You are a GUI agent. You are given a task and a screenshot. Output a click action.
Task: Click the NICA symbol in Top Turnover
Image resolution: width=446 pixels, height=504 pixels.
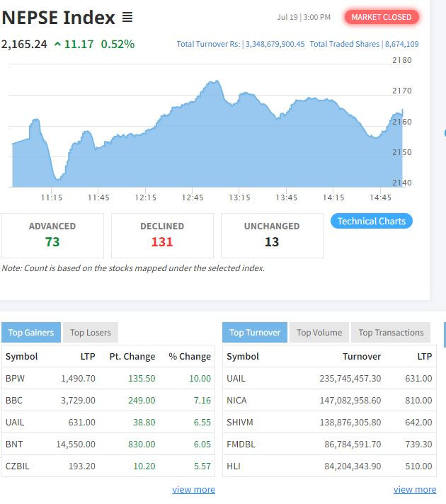pos(236,400)
